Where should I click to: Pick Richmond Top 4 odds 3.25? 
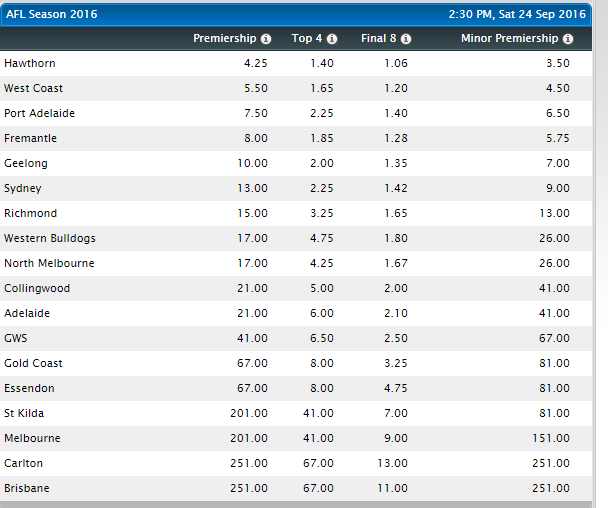[x=320, y=213]
